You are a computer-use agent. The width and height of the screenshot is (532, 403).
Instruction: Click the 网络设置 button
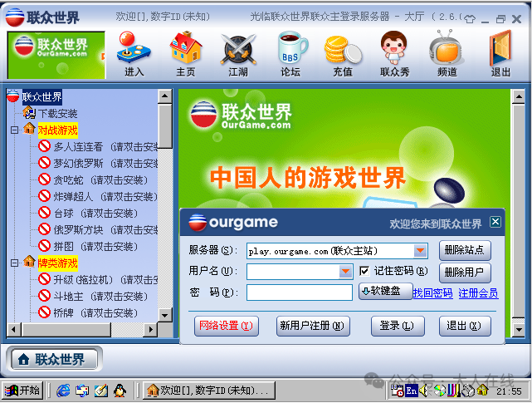227,326
